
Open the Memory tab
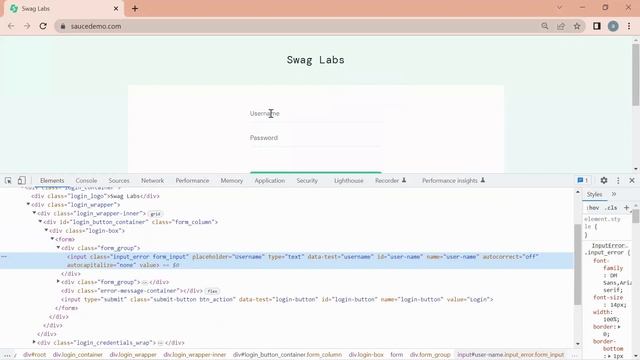[231, 180]
